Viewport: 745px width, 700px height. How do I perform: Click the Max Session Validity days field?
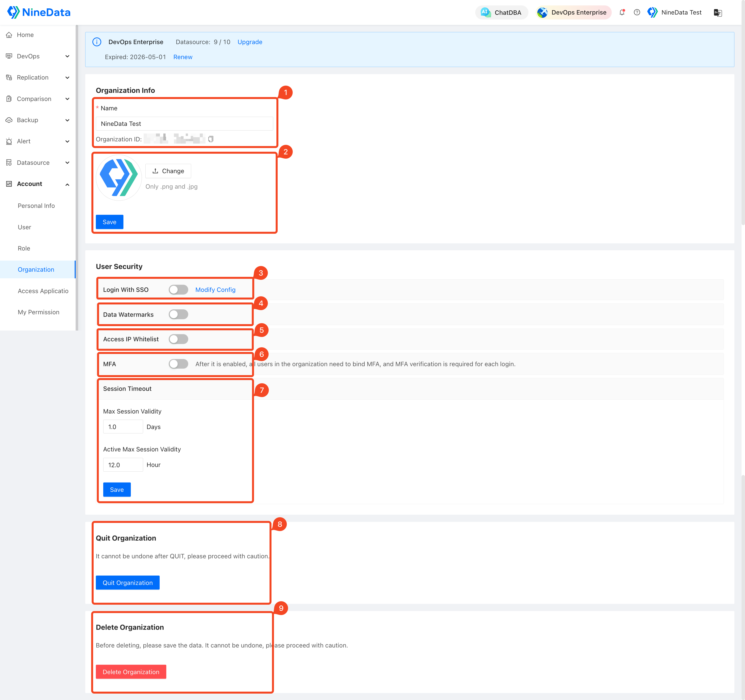click(123, 427)
